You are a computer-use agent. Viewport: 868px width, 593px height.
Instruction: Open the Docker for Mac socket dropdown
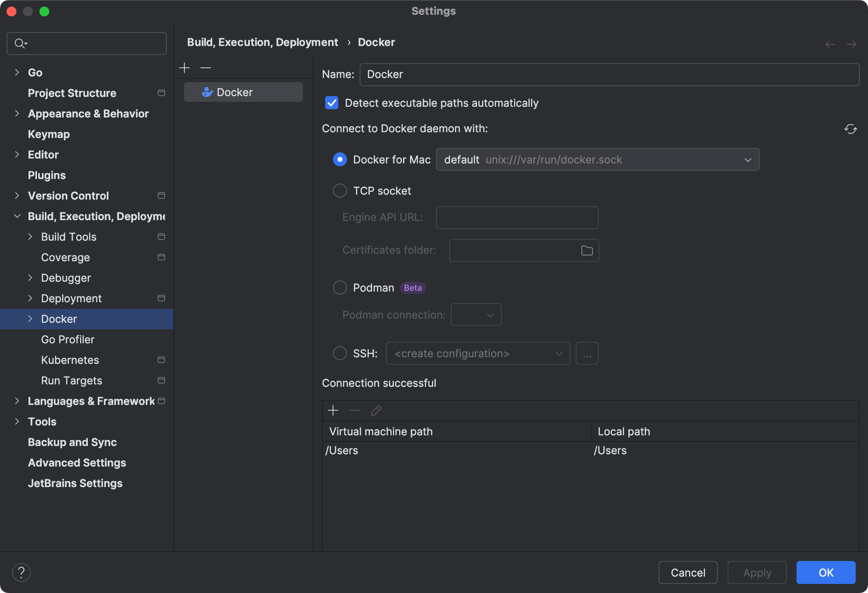597,160
